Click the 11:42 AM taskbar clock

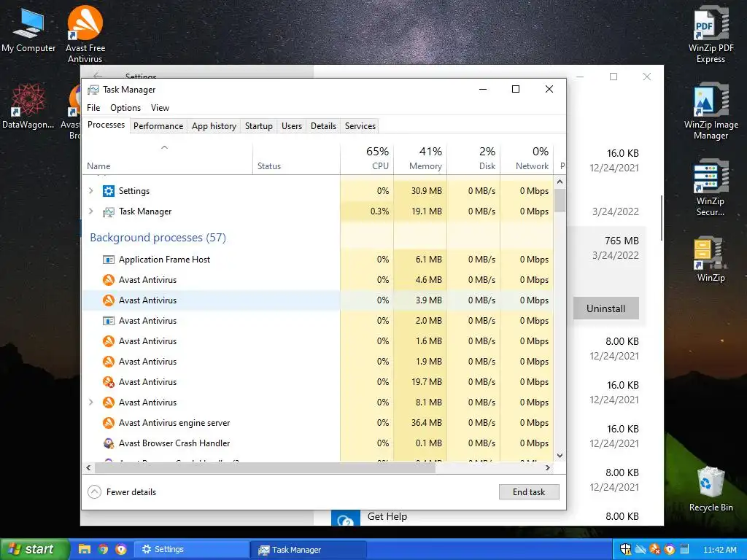click(720, 550)
